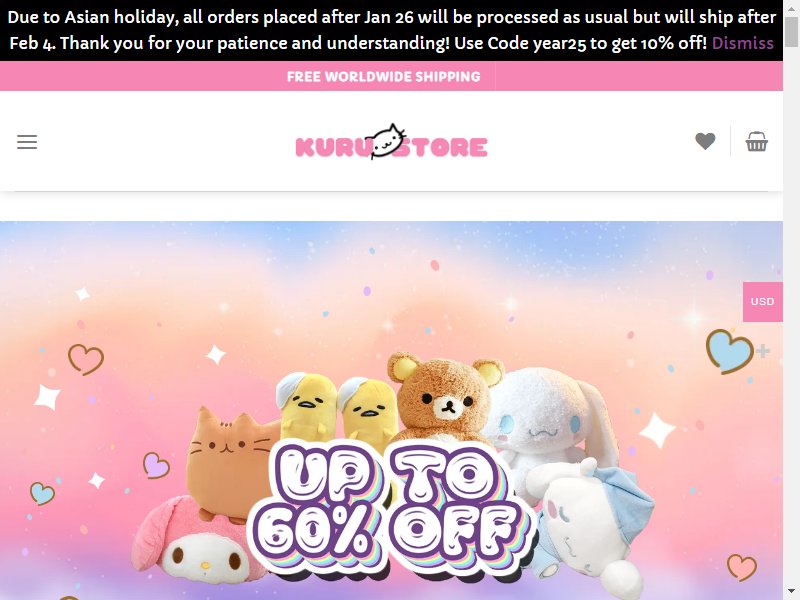The height and width of the screenshot is (600, 800).
Task: Click the year25 discount code announcement text
Action: [x=580, y=43]
